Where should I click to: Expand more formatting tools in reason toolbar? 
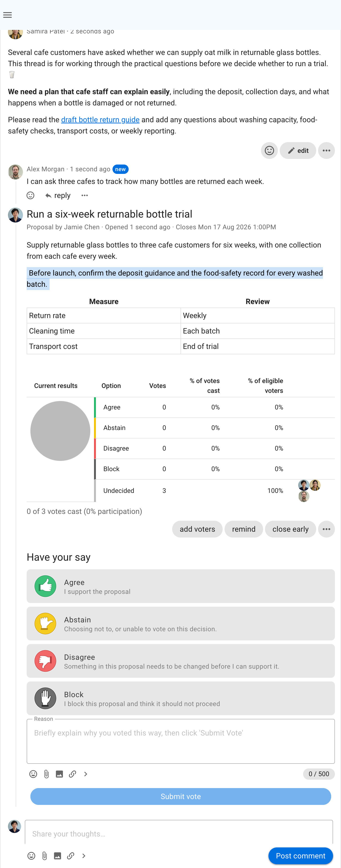tap(86, 774)
